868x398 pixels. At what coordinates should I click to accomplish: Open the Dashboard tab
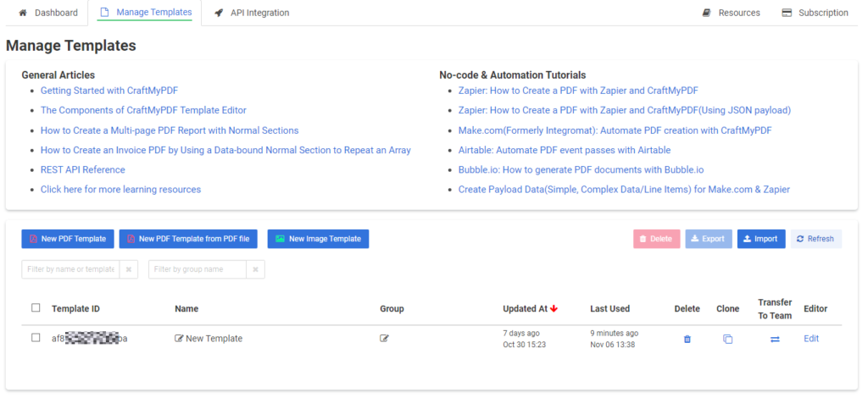pos(48,13)
